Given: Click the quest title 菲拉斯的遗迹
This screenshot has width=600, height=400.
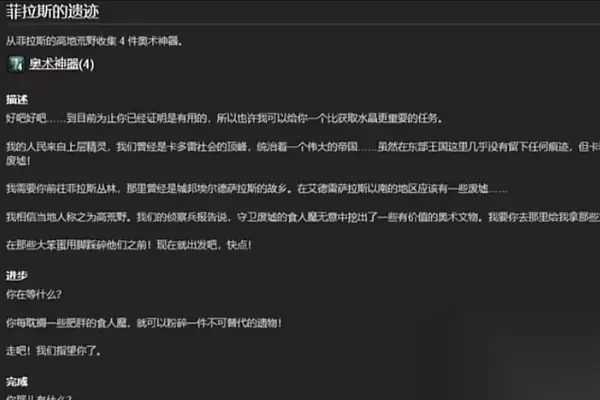Looking at the screenshot, I should point(52,11).
